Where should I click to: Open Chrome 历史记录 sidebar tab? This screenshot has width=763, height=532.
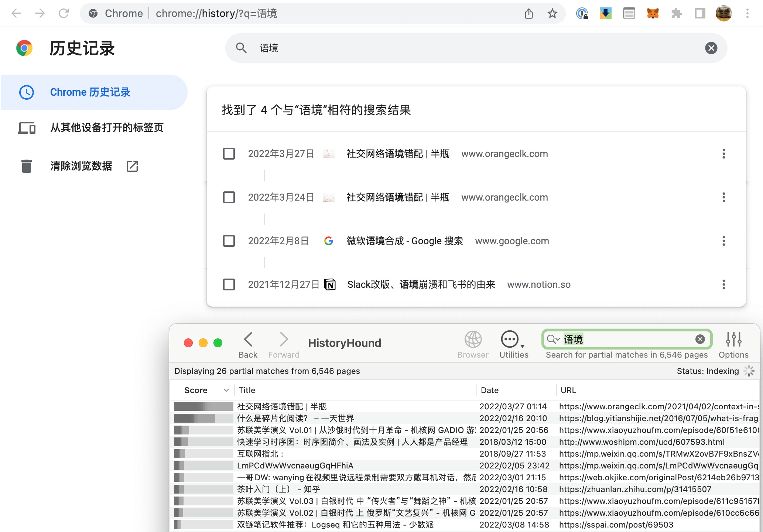[94, 92]
